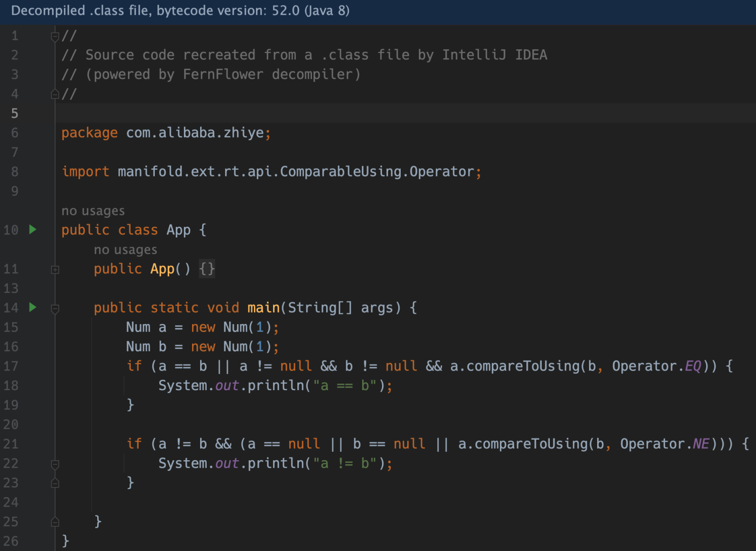Viewport: 756px width, 551px height.
Task: Click the main method name
Action: point(263,308)
